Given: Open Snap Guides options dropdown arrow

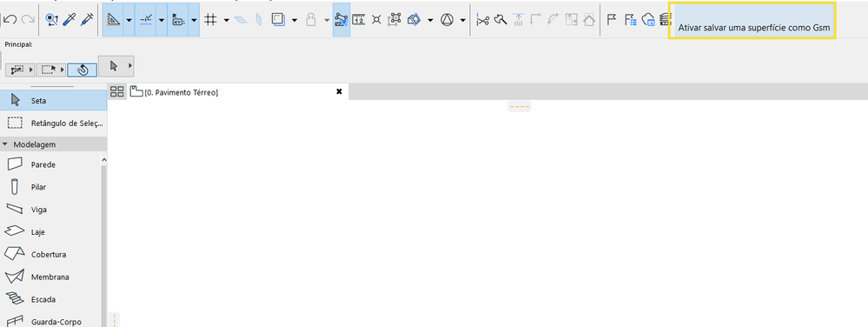Looking at the screenshot, I should [x=161, y=20].
